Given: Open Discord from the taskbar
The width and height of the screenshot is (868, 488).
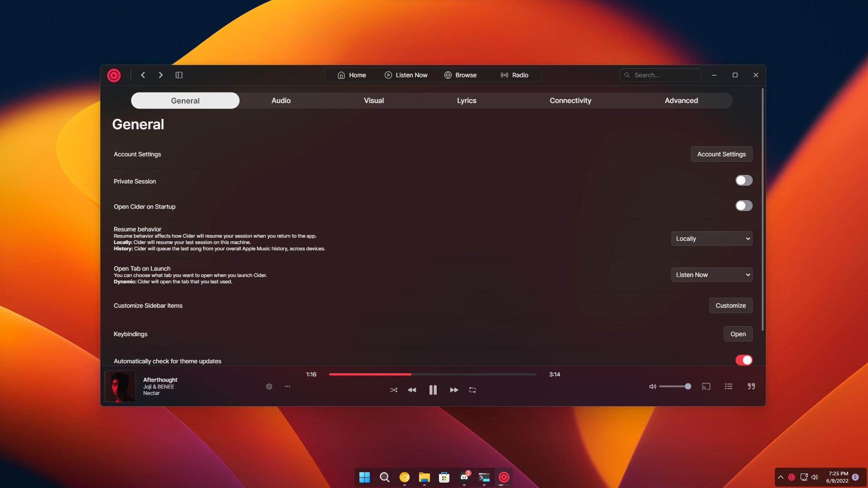Looking at the screenshot, I should pyautogui.click(x=464, y=477).
